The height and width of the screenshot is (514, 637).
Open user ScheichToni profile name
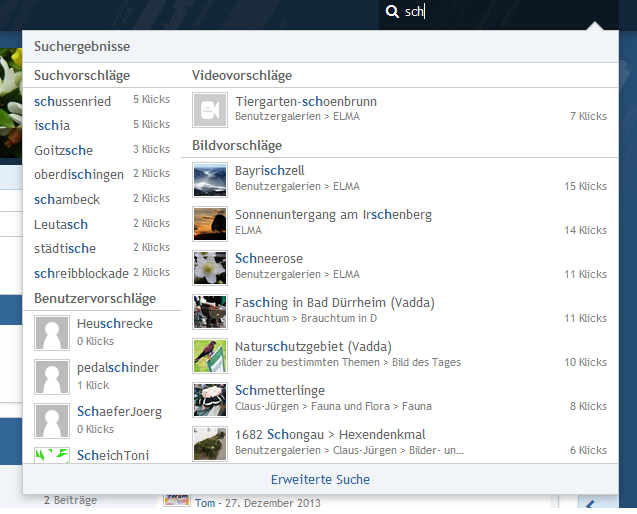tap(113, 455)
